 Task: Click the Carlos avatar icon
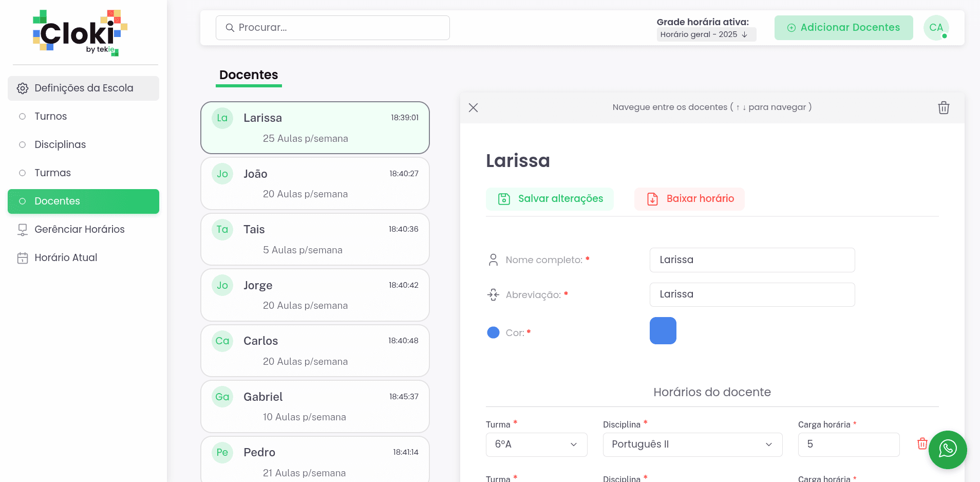(222, 341)
